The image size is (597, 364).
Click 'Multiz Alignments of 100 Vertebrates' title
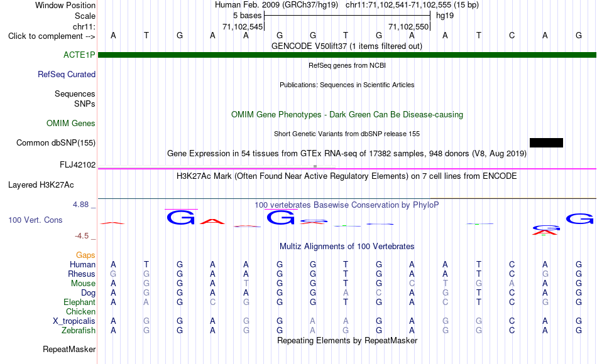347,247
